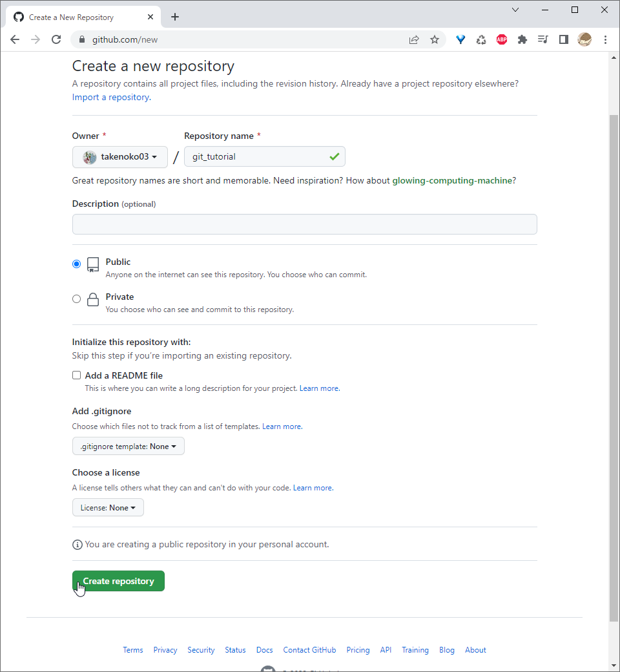Open a new browser tab
Viewport: 620px width, 672px height.
[x=175, y=17]
